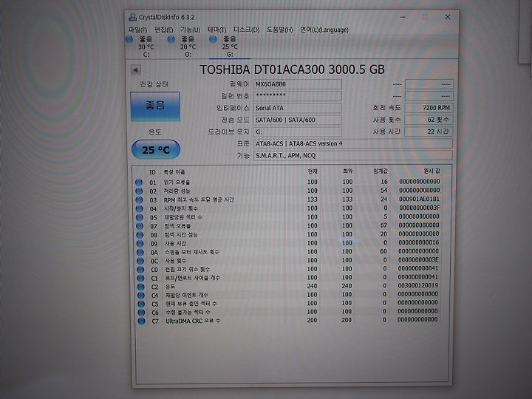
Task: Click the 좋음 health status button
Action: pyautogui.click(x=155, y=106)
